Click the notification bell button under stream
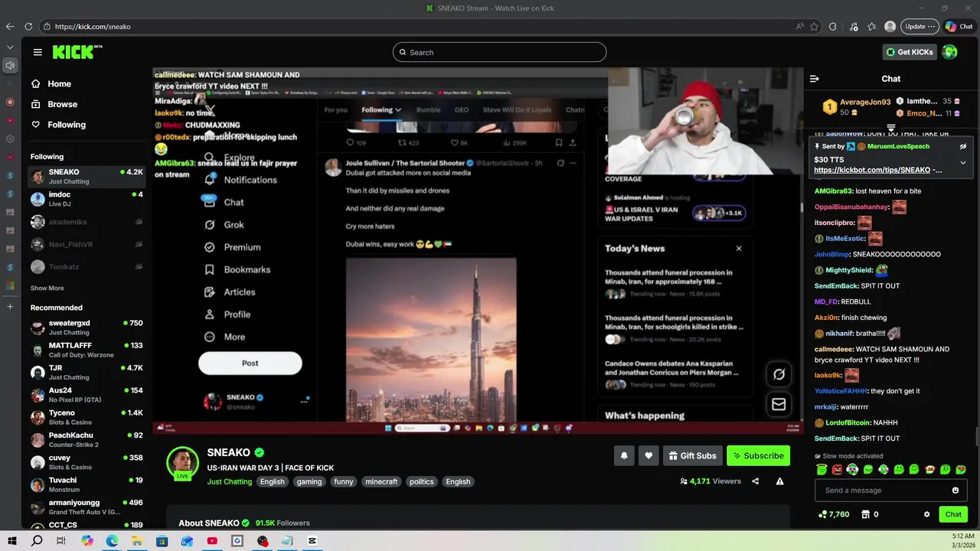The image size is (980, 551). coord(624,455)
